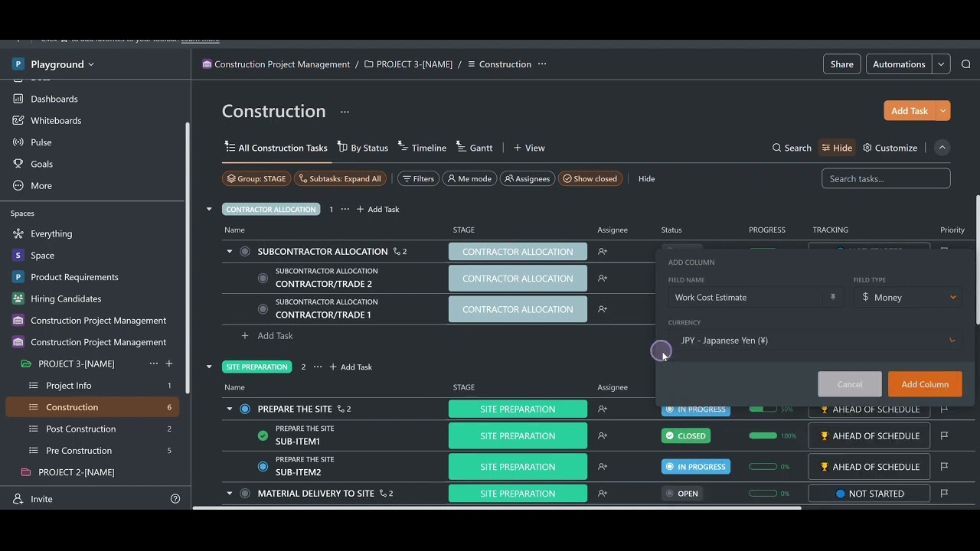Click the Everything icon in Spaces

coord(18,233)
